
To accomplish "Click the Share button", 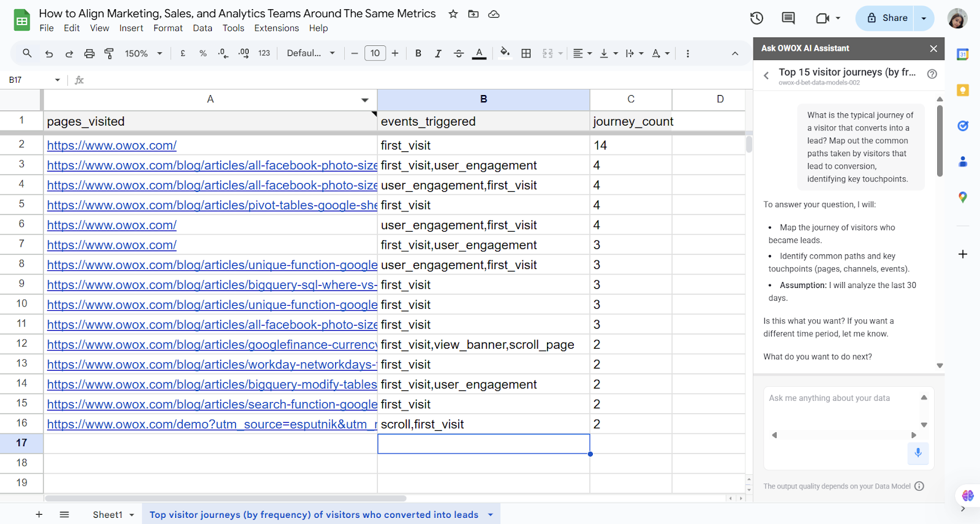I will tap(885, 18).
